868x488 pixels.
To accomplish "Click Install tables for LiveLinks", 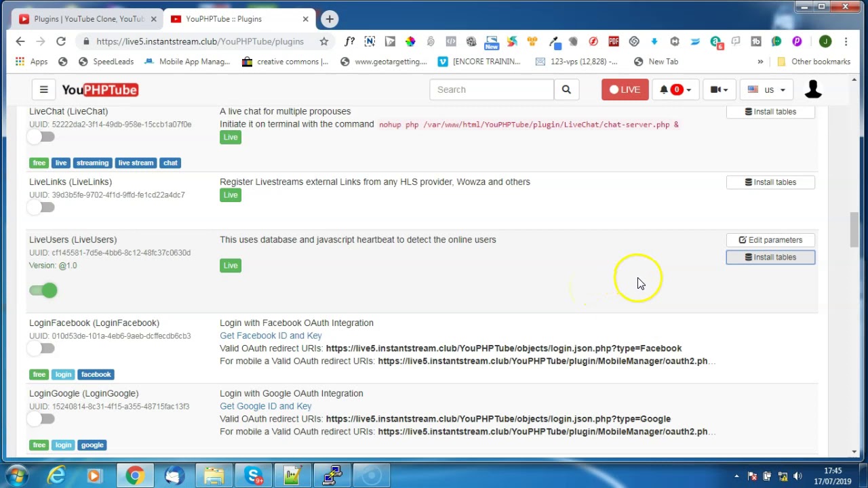I will [x=770, y=182].
